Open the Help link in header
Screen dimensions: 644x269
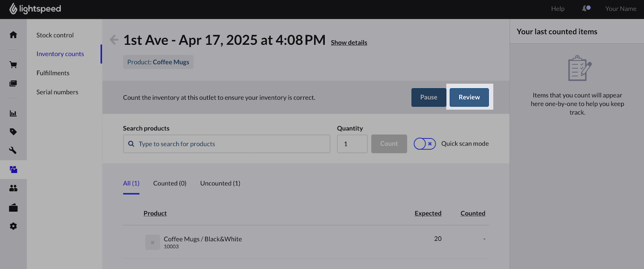pos(558,9)
